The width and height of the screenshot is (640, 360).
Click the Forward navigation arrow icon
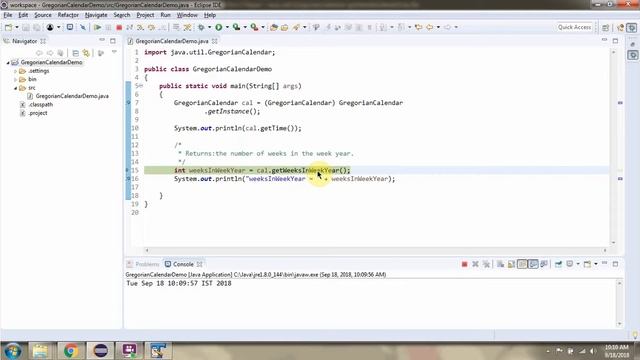448,27
